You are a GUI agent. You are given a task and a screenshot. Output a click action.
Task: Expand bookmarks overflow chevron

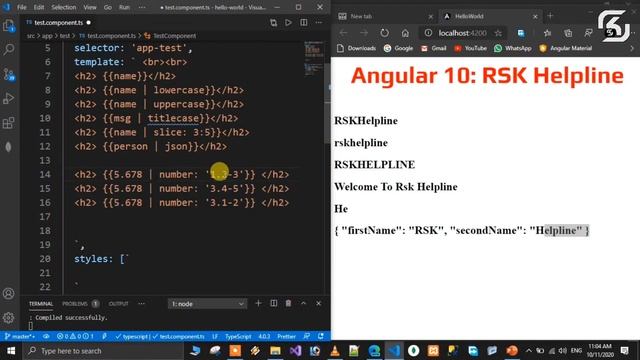632,48
